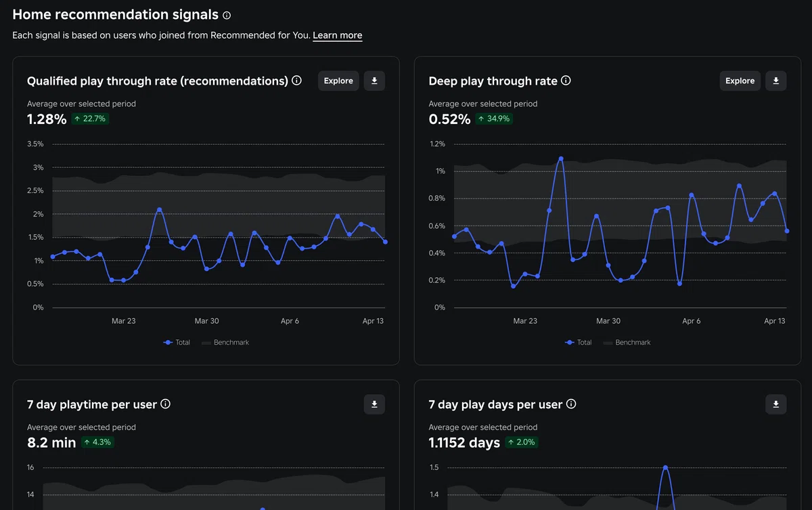Screen dimensions: 812x510
Task: Click the 4.3% increase badge
Action: click(98, 442)
